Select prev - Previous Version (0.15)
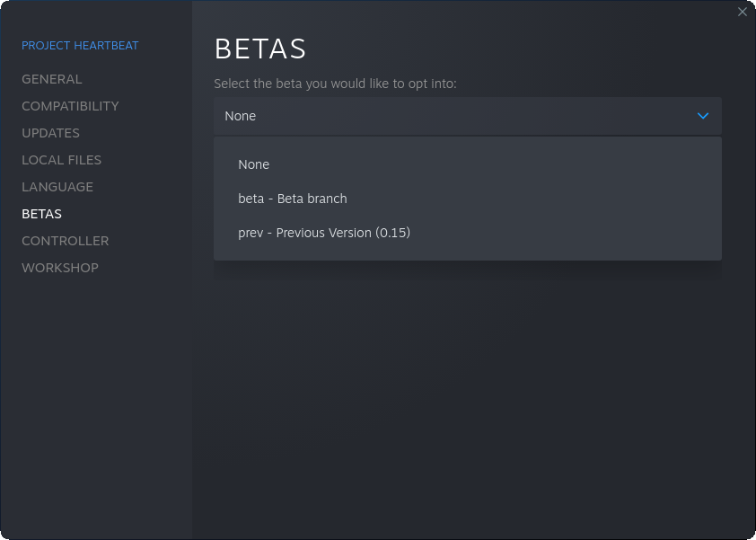This screenshot has height=540, width=756. coord(468,233)
